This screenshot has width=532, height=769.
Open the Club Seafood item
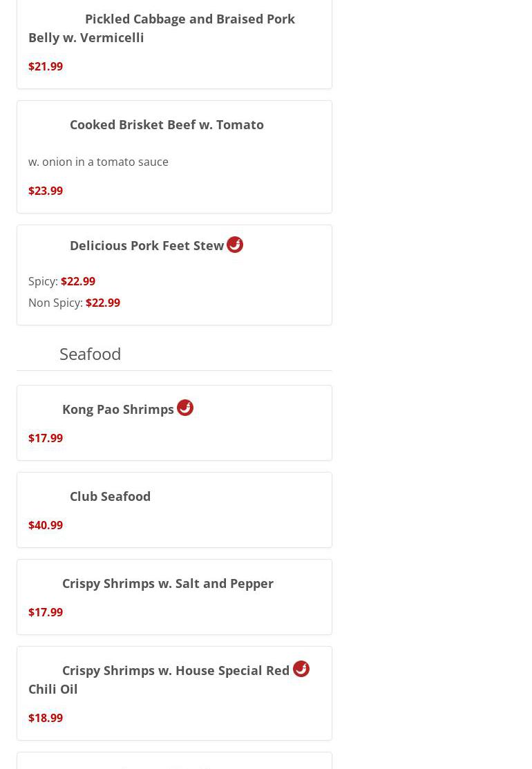(x=110, y=496)
